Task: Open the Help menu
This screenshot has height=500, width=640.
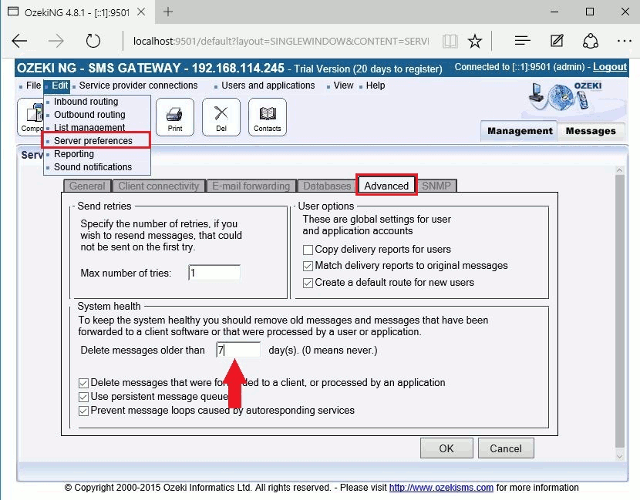Action: [x=376, y=86]
